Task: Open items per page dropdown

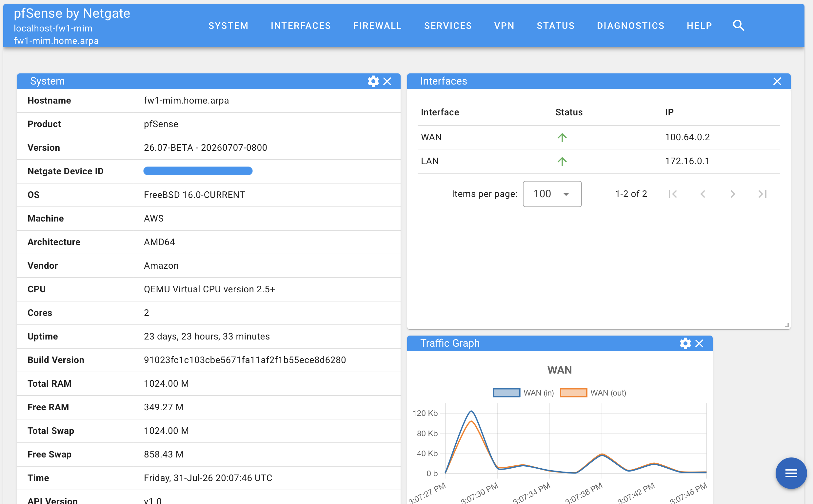Action: point(552,194)
